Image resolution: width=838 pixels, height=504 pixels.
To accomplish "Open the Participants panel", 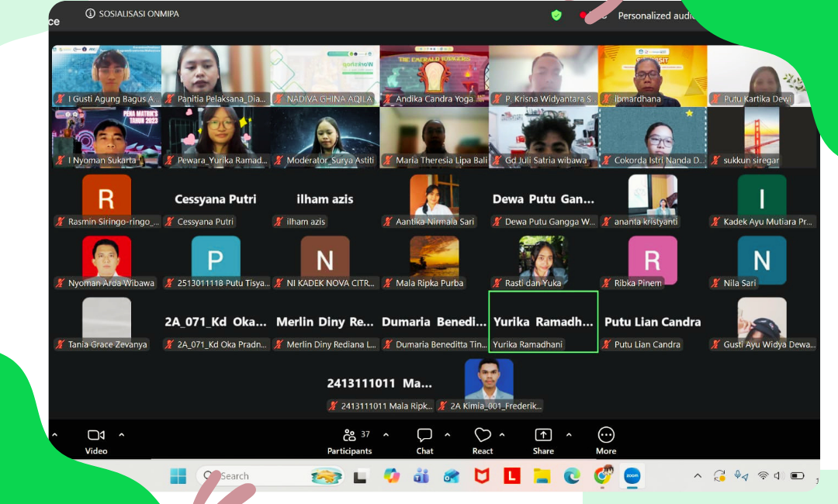I will click(349, 440).
